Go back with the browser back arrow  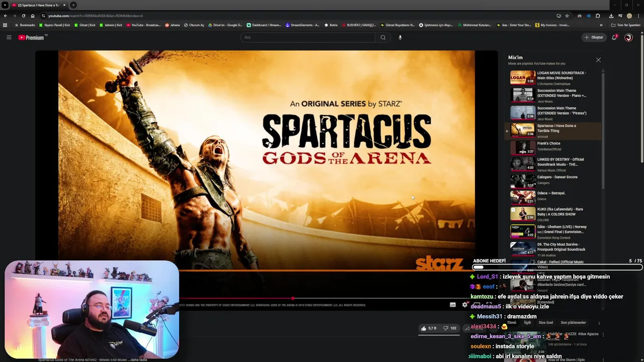point(6,16)
